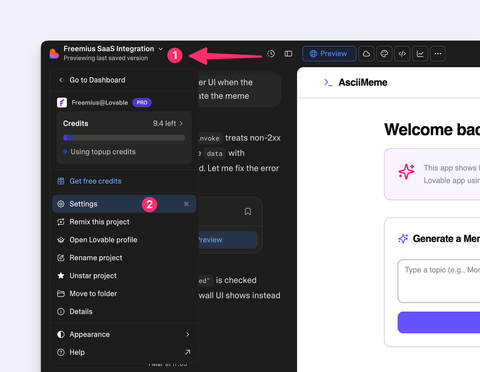The width and height of the screenshot is (480, 372).
Task: Click the gift icon beside Get free credits
Action: tap(61, 181)
